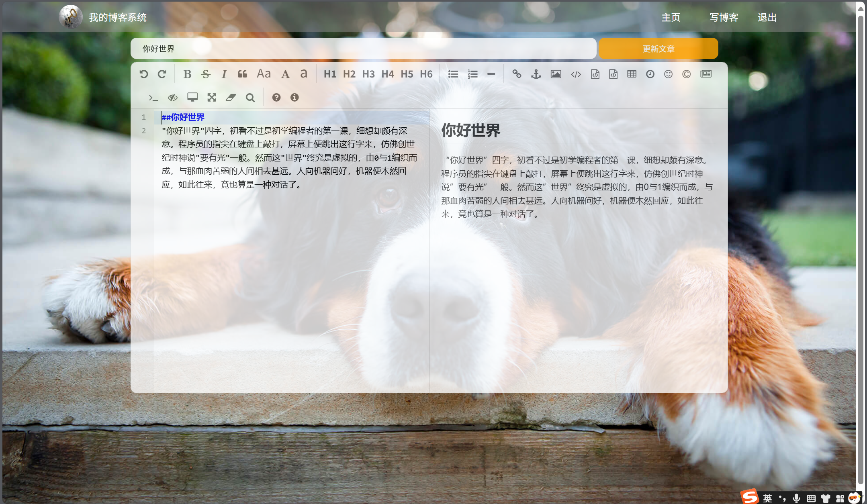The image size is (867, 504).
Task: Insert an unordered bullet list
Action: pos(453,74)
